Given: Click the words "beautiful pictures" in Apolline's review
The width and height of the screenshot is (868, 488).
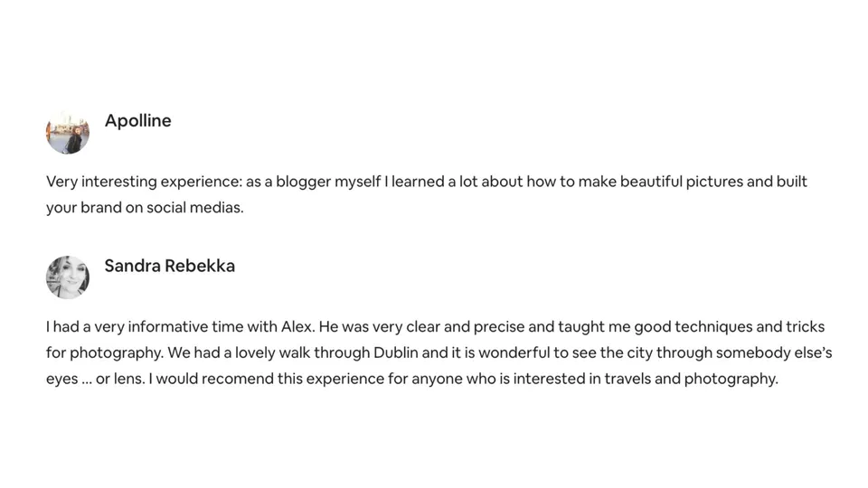Looking at the screenshot, I should pyautogui.click(x=694, y=182).
